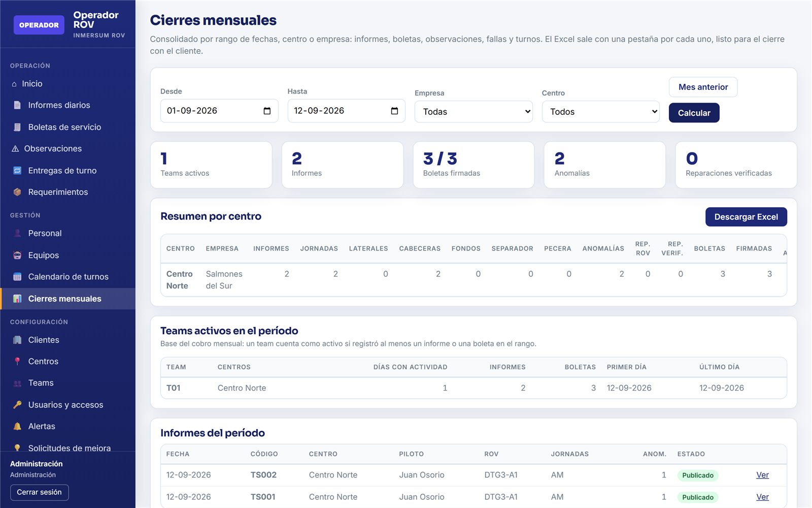Click the OPERADOR logo badge

click(39, 25)
